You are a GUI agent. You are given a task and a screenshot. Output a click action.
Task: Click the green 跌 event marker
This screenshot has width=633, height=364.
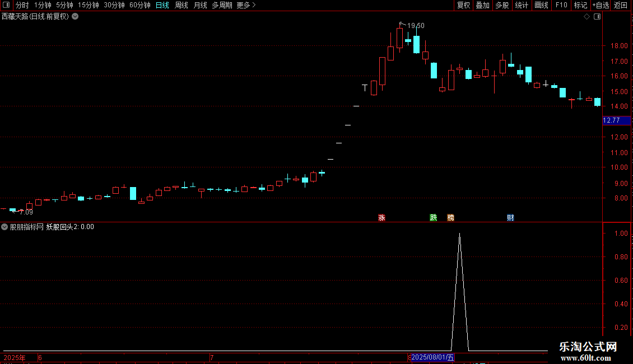point(433,217)
